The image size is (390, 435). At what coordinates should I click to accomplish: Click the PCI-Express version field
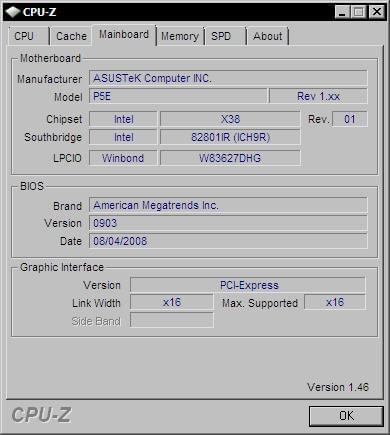click(x=248, y=285)
